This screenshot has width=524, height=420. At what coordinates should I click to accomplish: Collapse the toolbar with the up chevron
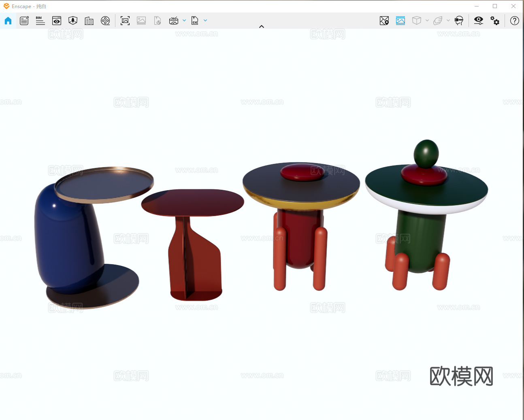click(x=262, y=27)
